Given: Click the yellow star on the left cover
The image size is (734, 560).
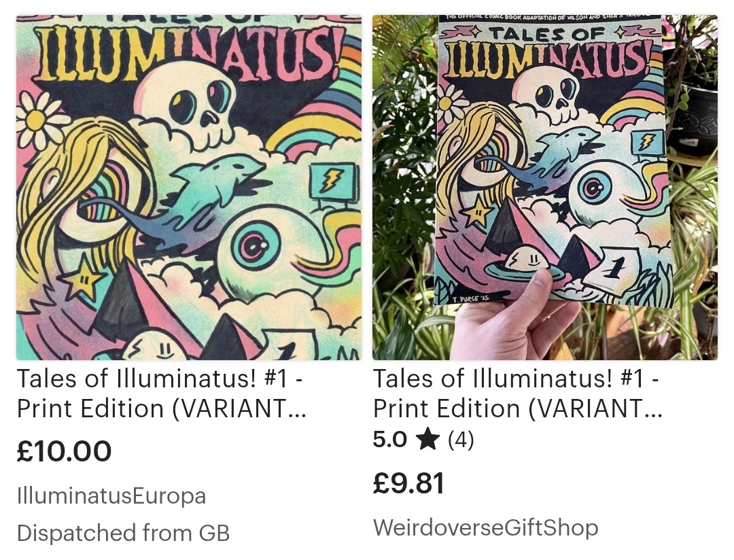Looking at the screenshot, I should click(x=82, y=279).
